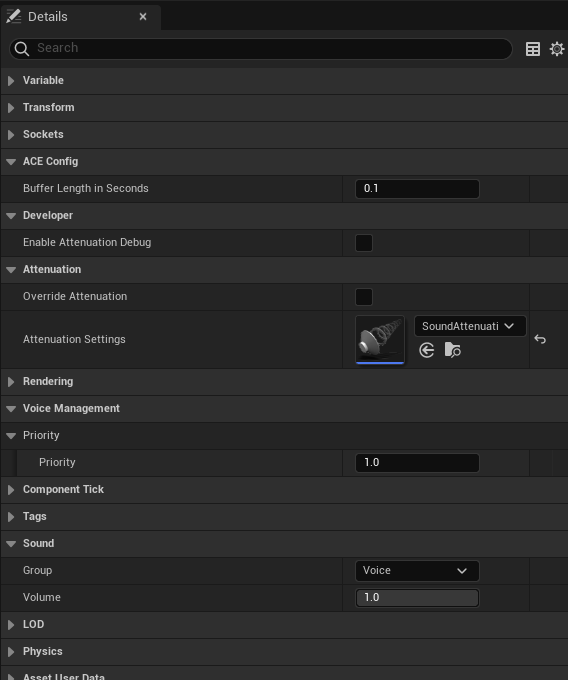Expand the Transform section
The width and height of the screenshot is (568, 680).
coord(11,108)
